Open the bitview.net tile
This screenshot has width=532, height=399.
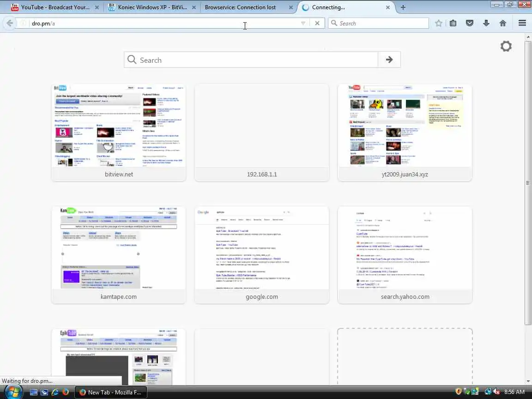click(119, 133)
